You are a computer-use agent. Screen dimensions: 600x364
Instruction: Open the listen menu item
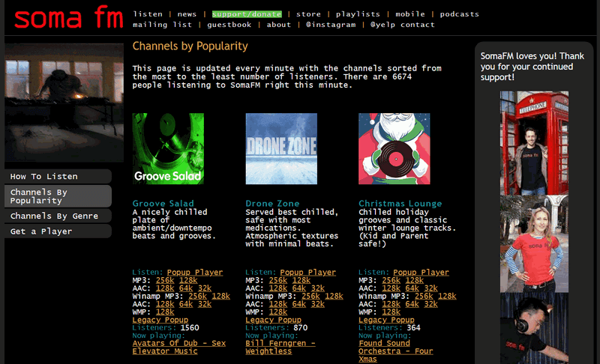point(148,14)
